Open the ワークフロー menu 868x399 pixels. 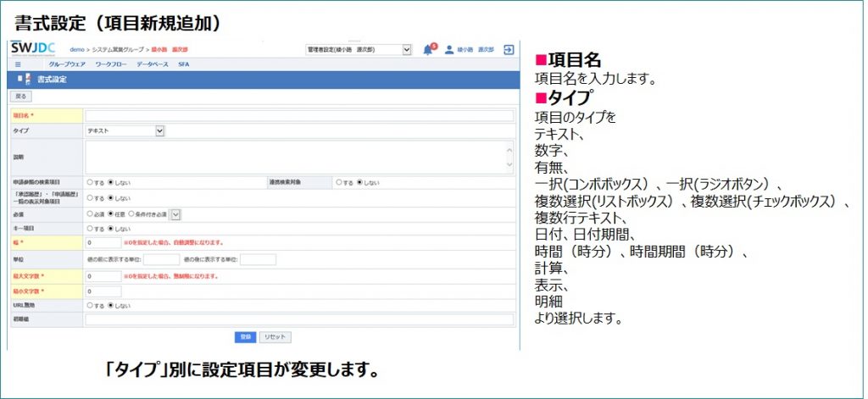111,64
